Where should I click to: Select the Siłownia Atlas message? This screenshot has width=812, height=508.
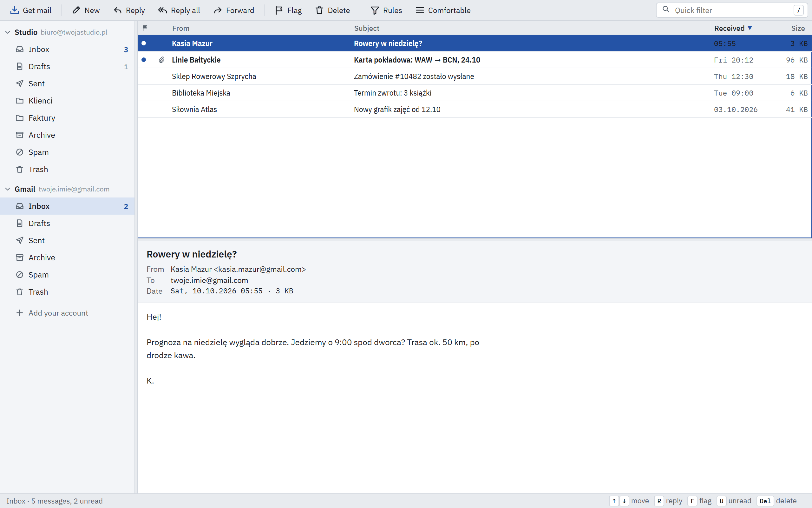[475, 109]
